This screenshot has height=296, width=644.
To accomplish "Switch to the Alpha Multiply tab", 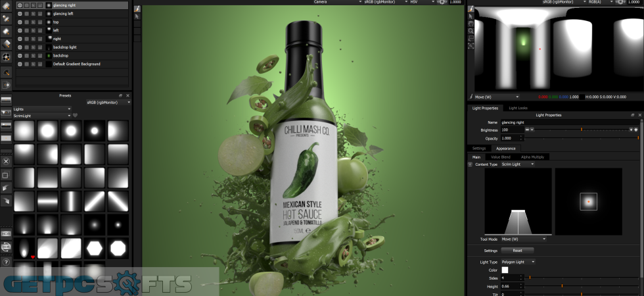I will point(532,157).
